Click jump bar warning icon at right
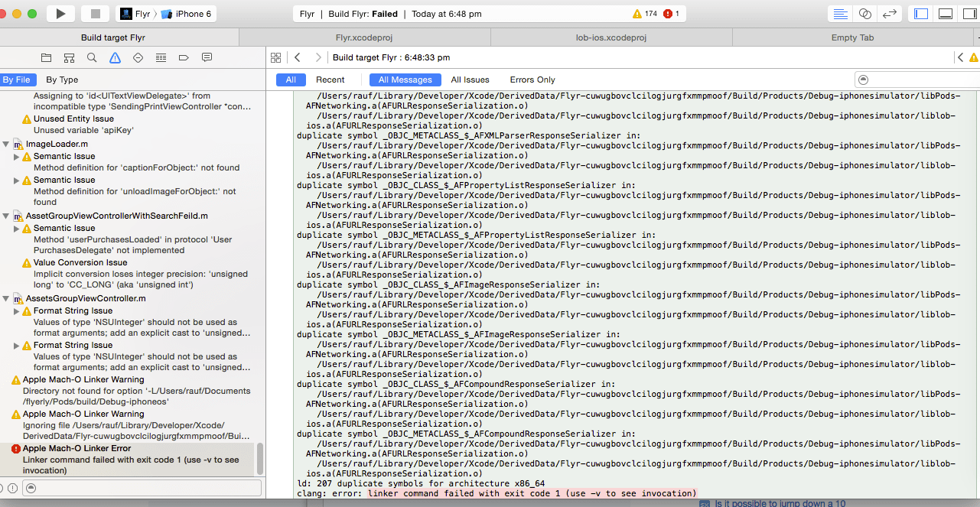The image size is (980, 507). pyautogui.click(x=974, y=57)
